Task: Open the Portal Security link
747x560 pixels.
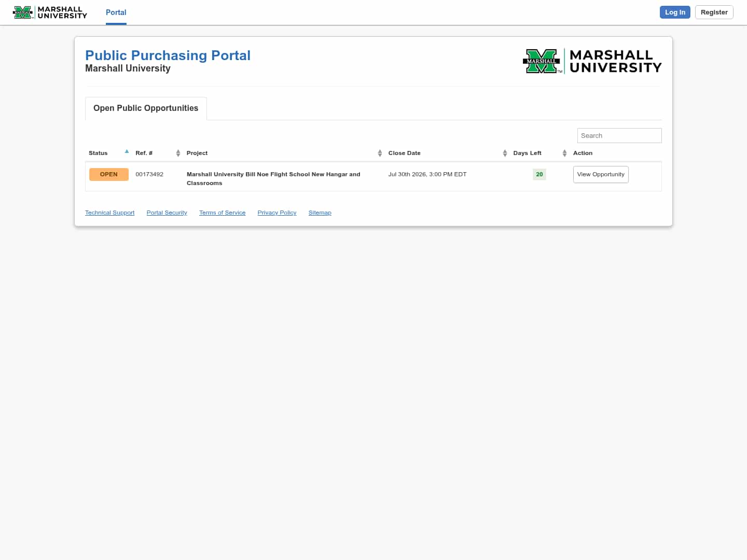Action: pos(167,213)
